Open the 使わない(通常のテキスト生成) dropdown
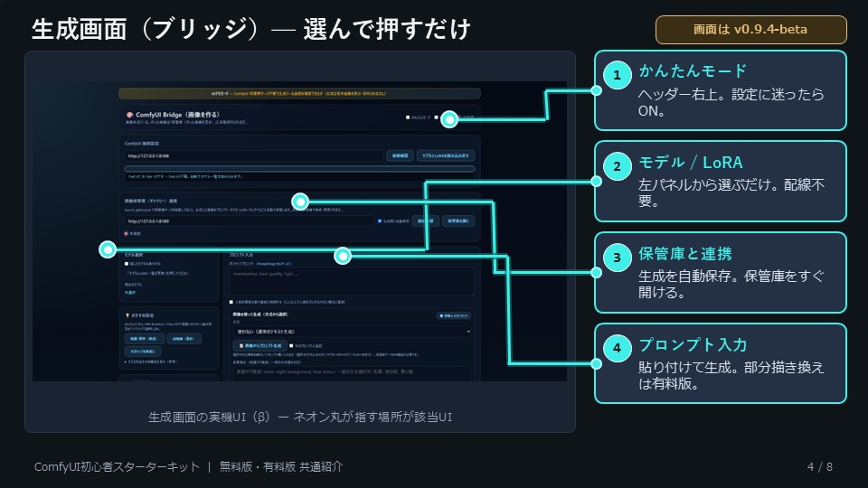Viewport: 868px width, 488px height. pyautogui.click(x=353, y=332)
